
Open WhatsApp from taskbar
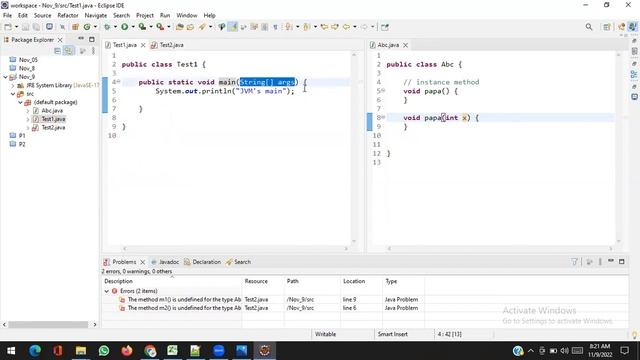tap(104, 351)
